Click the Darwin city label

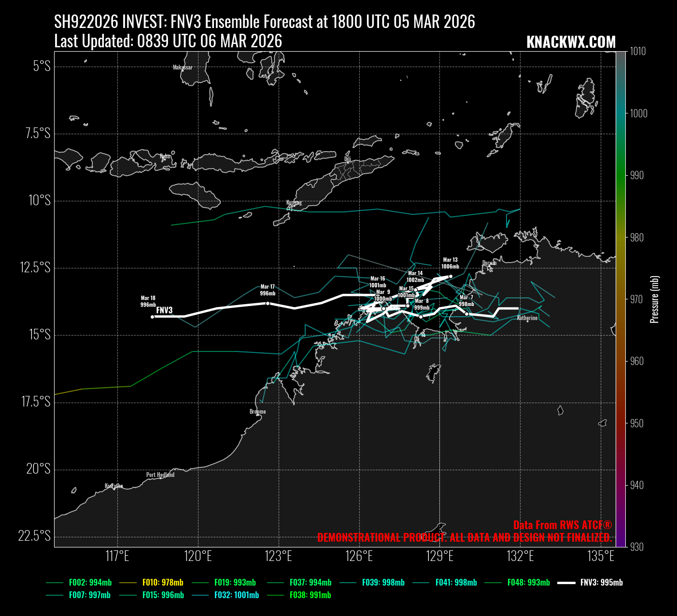489,263
